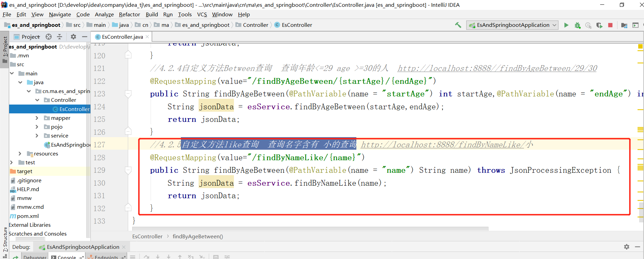Click the Run Anything icon
Image resolution: width=644 pixels, height=259 pixels.
click(x=635, y=25)
